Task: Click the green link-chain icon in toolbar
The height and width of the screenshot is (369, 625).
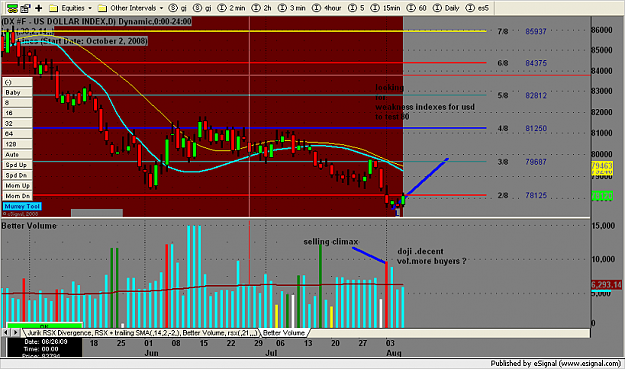Action: tap(12, 8)
